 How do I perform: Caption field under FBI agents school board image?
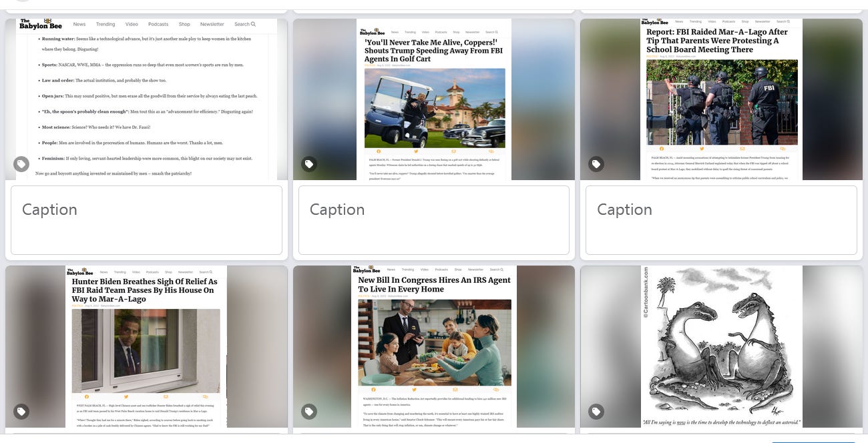click(721, 219)
